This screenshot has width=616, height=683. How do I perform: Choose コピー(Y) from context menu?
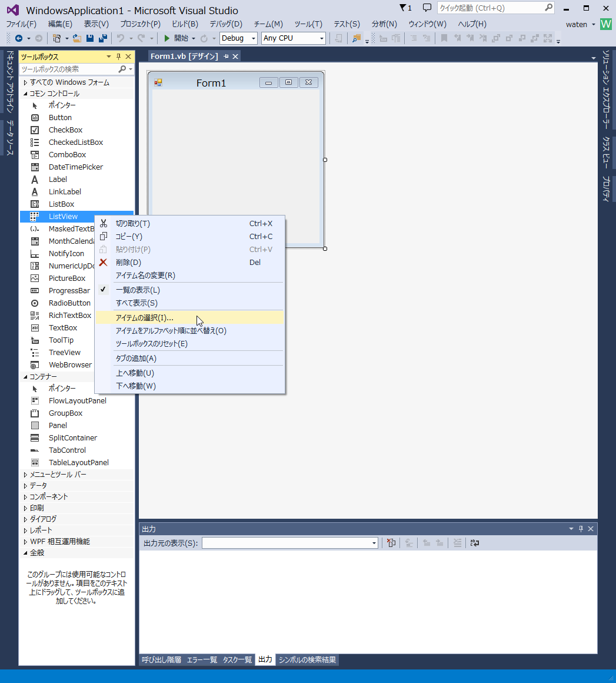click(190, 237)
